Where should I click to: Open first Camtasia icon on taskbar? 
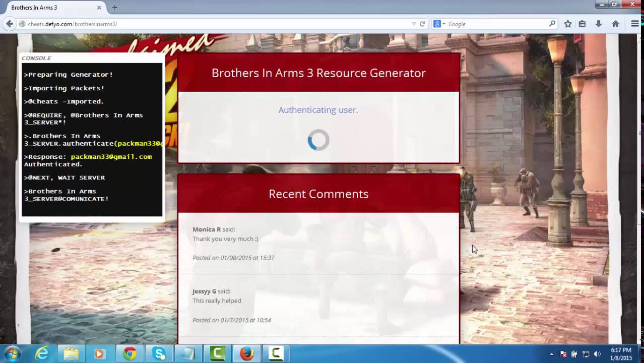pyautogui.click(x=218, y=353)
